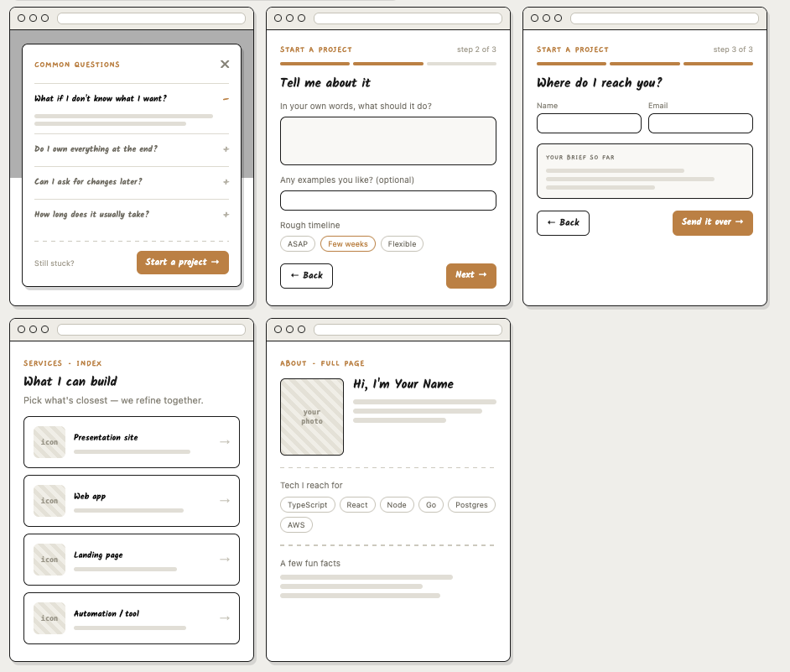
Task: Click the 'Tell me about it' heading
Action: point(325,83)
